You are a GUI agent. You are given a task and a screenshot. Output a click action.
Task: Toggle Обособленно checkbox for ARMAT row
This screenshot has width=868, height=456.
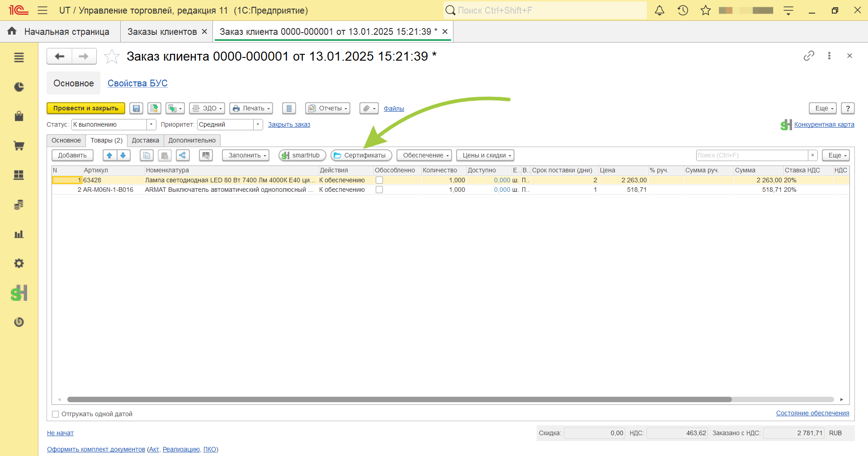[379, 190]
